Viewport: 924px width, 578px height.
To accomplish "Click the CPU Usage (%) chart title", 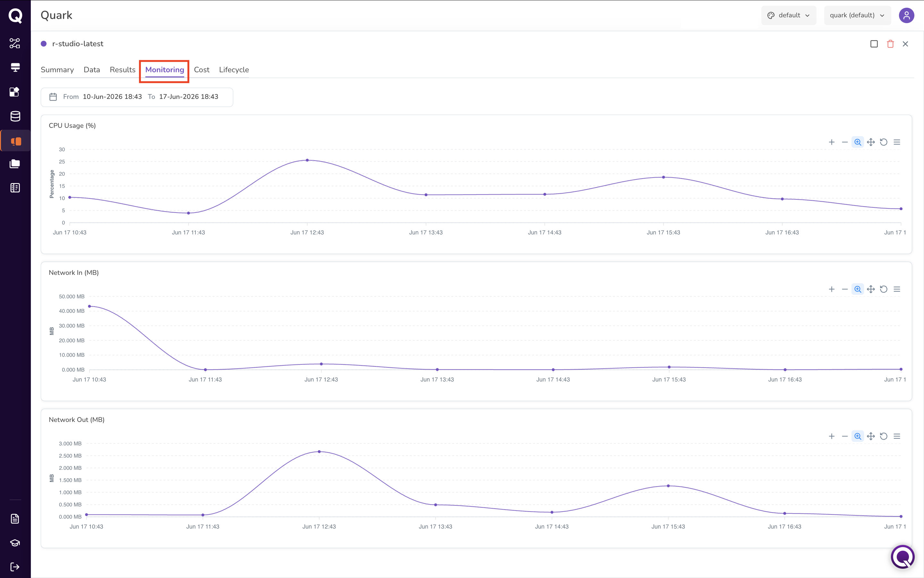I will (72, 126).
